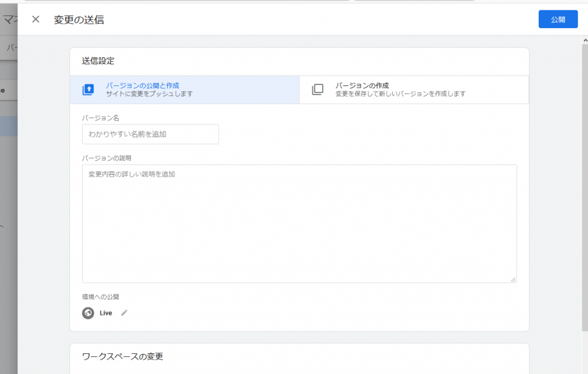Click 変更を保存して新しいバージョンを作成します text
Image resolution: width=588 pixels, height=374 pixels.
point(400,93)
